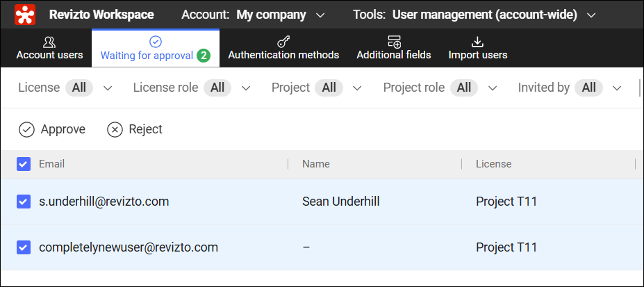Click the Import users download icon

click(478, 42)
